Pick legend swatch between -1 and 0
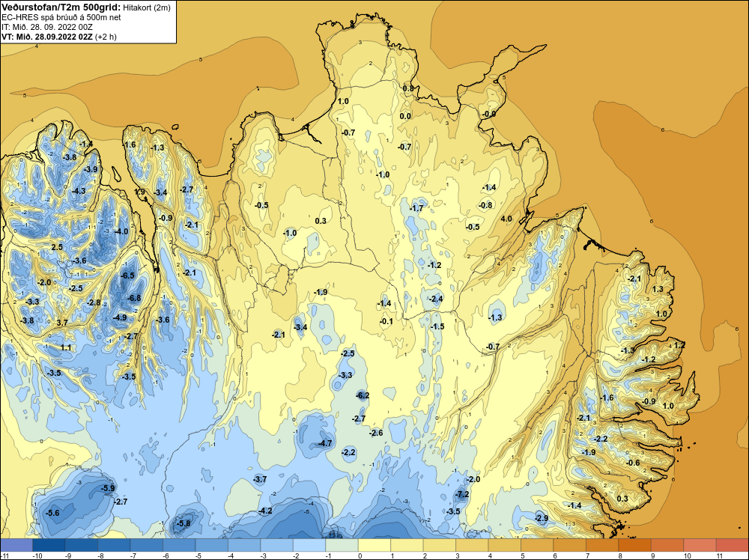 click(x=342, y=545)
